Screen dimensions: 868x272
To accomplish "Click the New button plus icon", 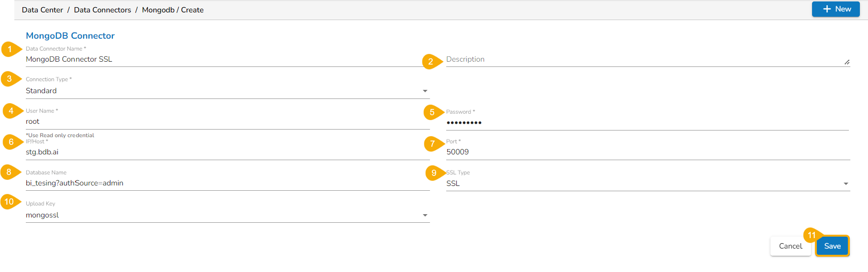I will pyautogui.click(x=827, y=9).
